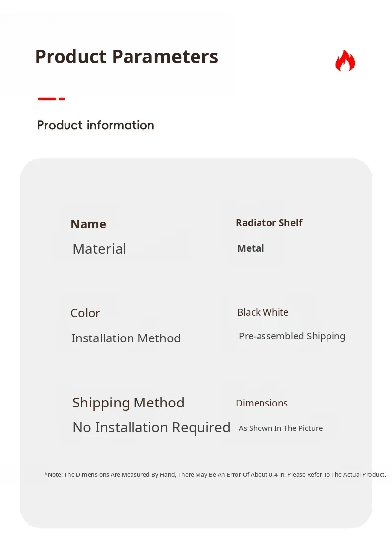The width and height of the screenshot is (392, 541).
Task: Click the word Shelf in Radiator Shelf
Action: coord(290,223)
